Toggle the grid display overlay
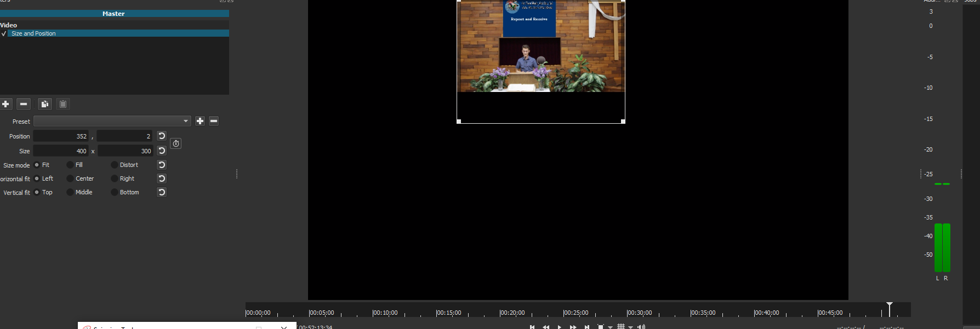Image resolution: width=980 pixels, height=329 pixels. (621, 327)
